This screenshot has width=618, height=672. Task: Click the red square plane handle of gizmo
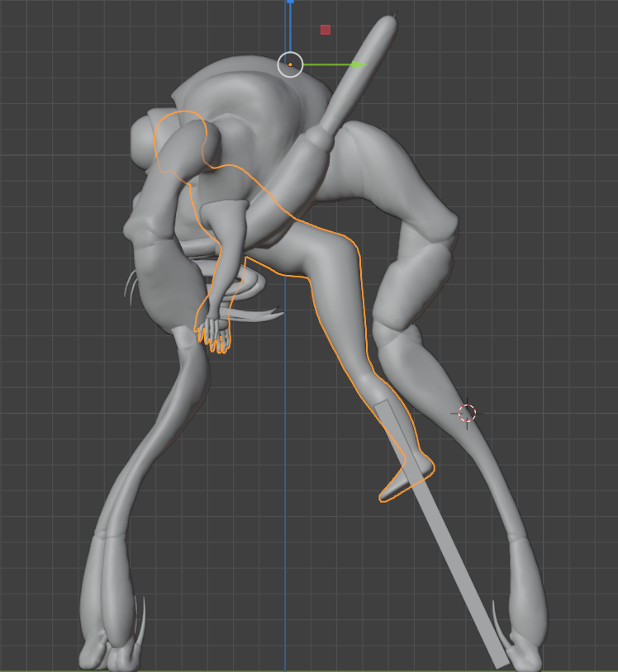tap(326, 30)
